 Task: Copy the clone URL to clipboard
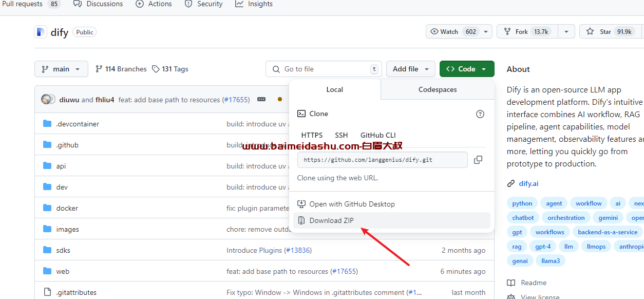coord(478,160)
